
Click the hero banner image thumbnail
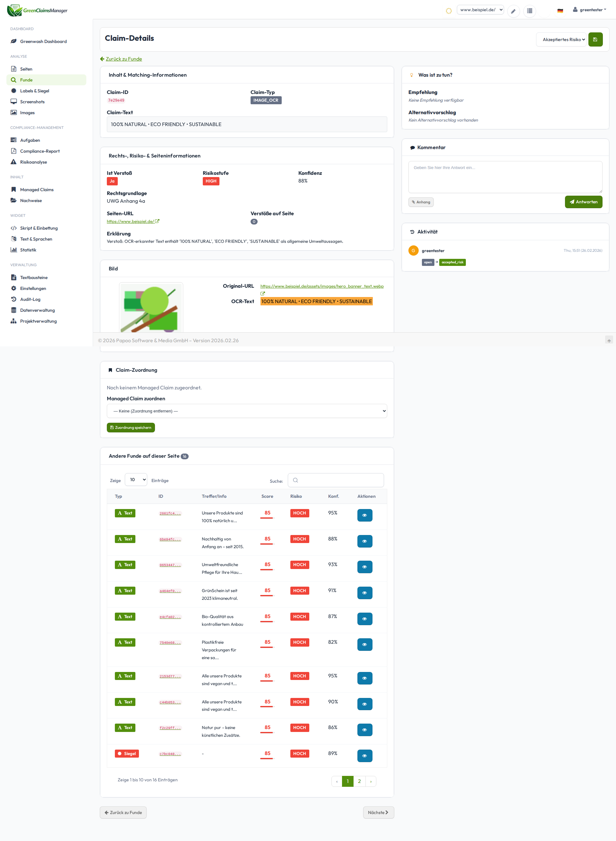tap(151, 308)
